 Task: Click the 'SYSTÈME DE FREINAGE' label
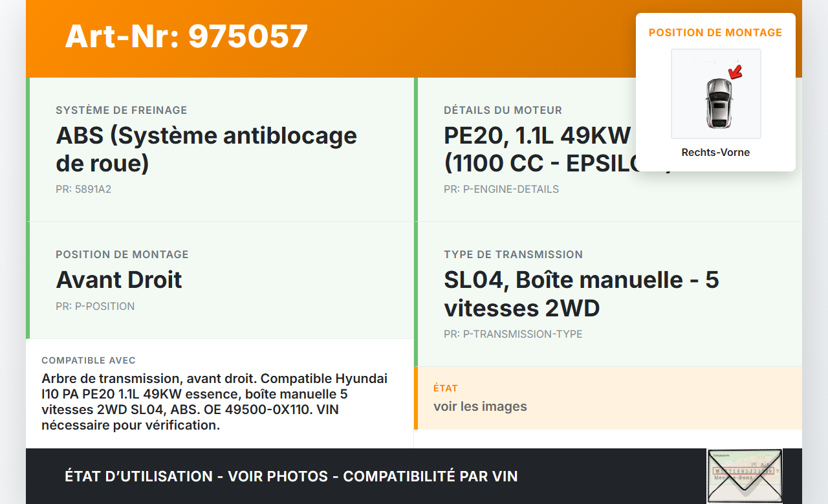122,110
